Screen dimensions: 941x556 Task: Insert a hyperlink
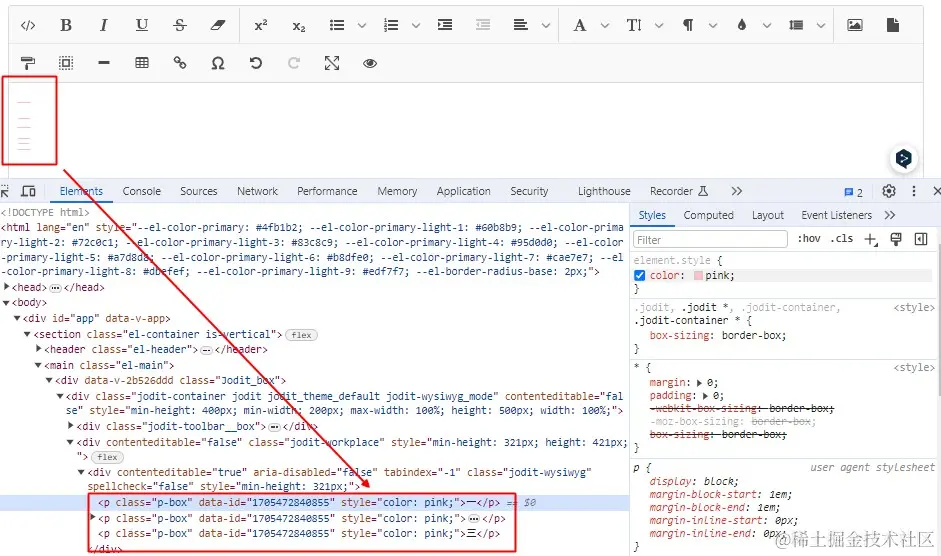coord(179,63)
